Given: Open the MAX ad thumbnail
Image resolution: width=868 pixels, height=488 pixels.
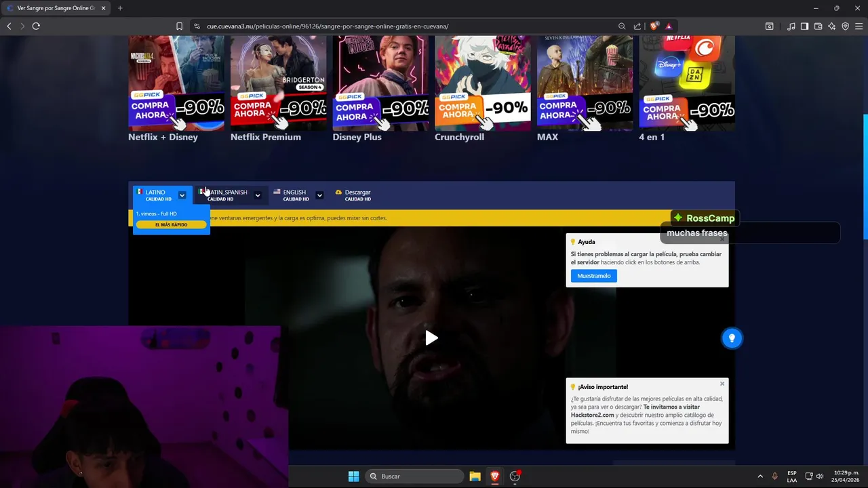Looking at the screenshot, I should [x=585, y=83].
